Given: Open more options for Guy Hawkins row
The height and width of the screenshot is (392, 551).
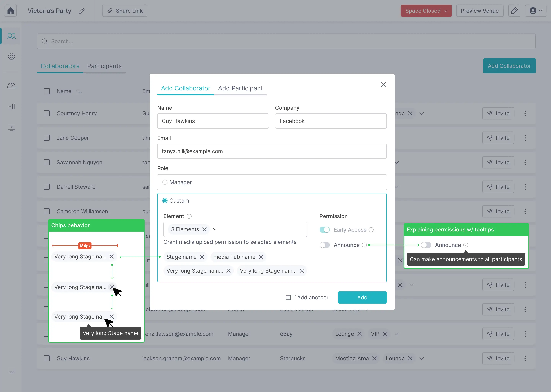Looking at the screenshot, I should click(525, 359).
